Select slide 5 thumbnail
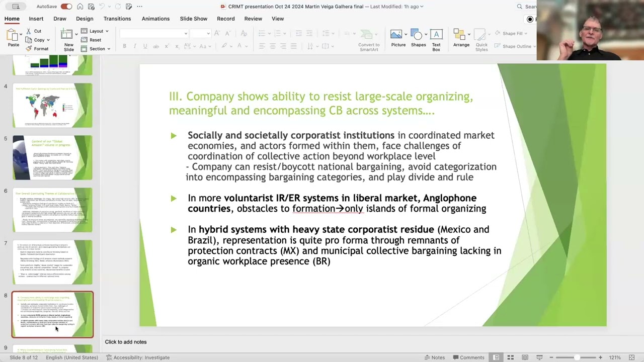The image size is (644, 362). click(x=52, y=157)
